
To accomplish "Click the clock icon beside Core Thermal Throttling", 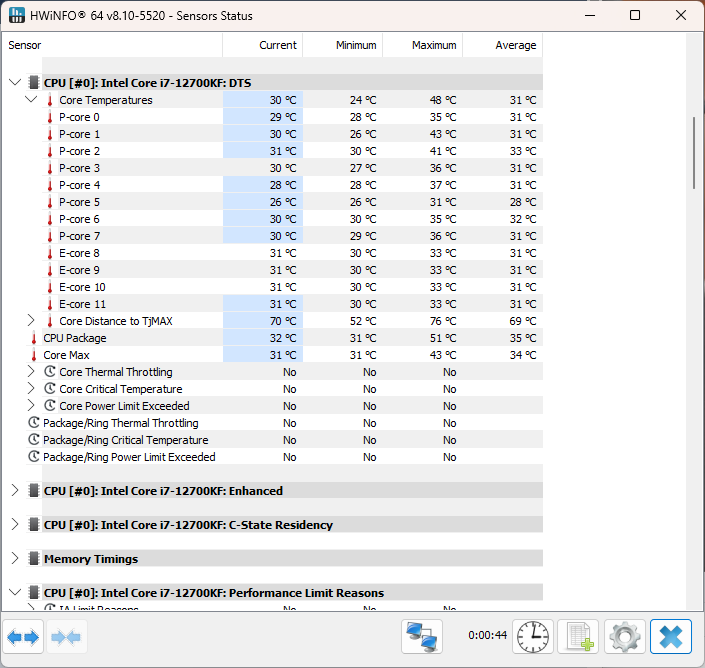I will click(x=50, y=372).
